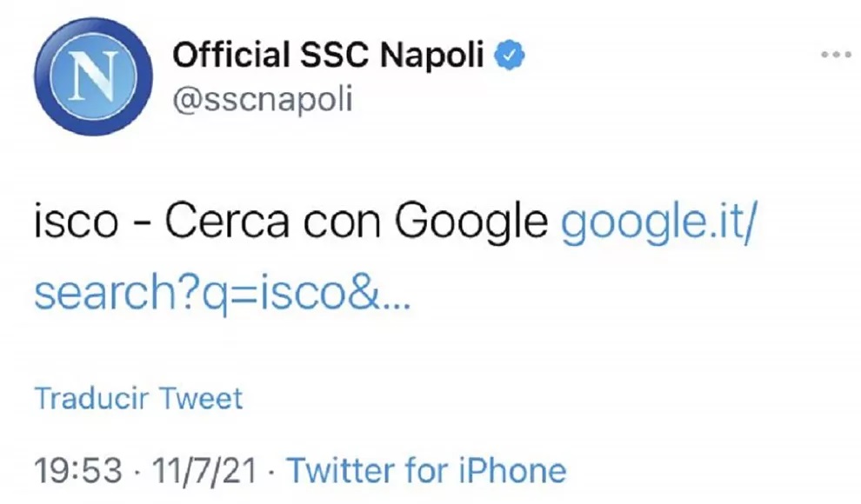The image size is (861, 504).
Task: Click the word Napoli in the account name
Action: 431,55
